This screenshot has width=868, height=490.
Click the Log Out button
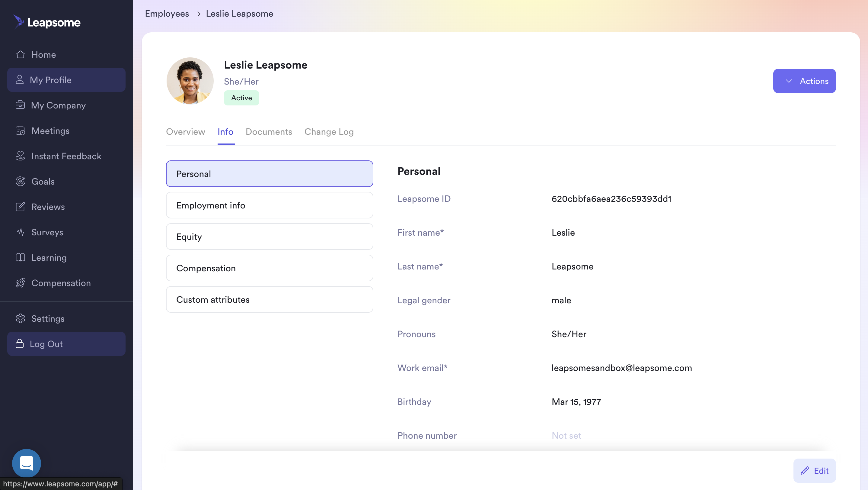[x=66, y=344]
